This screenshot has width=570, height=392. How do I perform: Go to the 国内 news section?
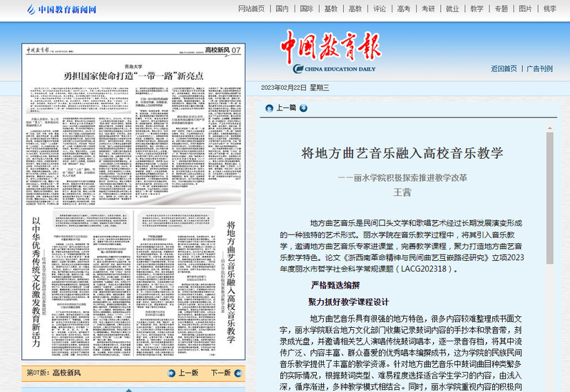pos(283,9)
